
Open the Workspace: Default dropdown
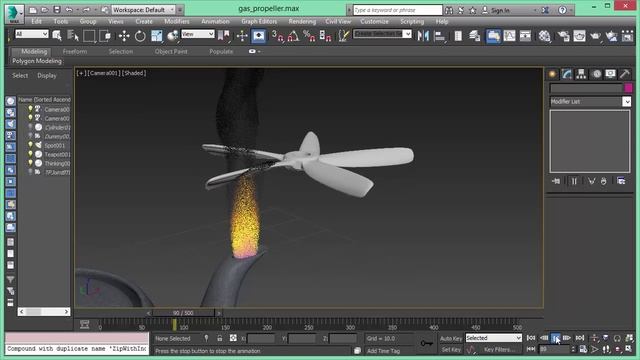143,10
